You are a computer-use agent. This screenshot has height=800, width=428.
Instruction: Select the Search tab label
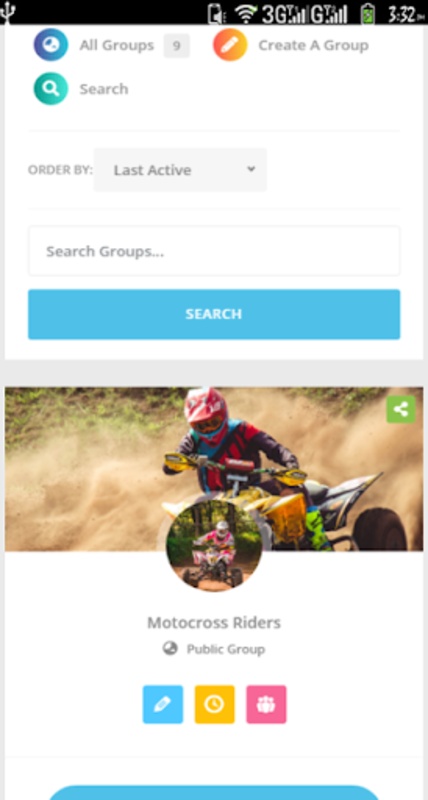(x=104, y=89)
